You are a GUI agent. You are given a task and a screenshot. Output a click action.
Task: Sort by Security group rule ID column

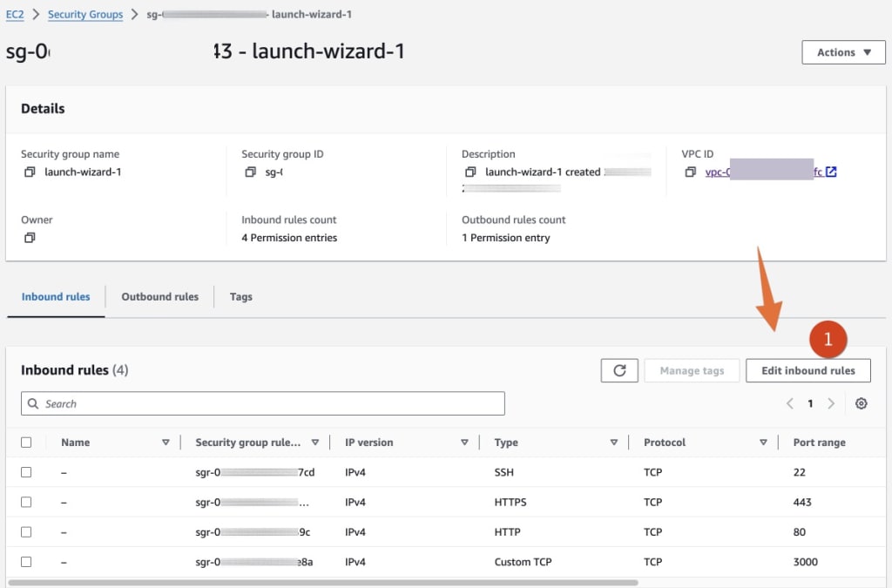tap(315, 443)
